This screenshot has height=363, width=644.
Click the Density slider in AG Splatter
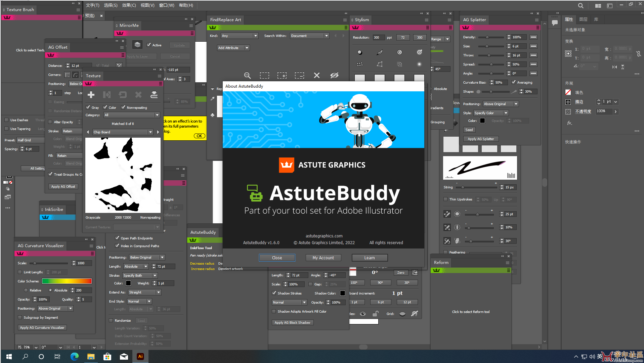pyautogui.click(x=491, y=37)
